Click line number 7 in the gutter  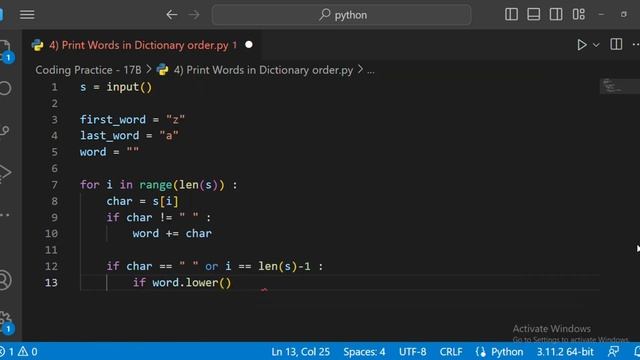point(54,185)
